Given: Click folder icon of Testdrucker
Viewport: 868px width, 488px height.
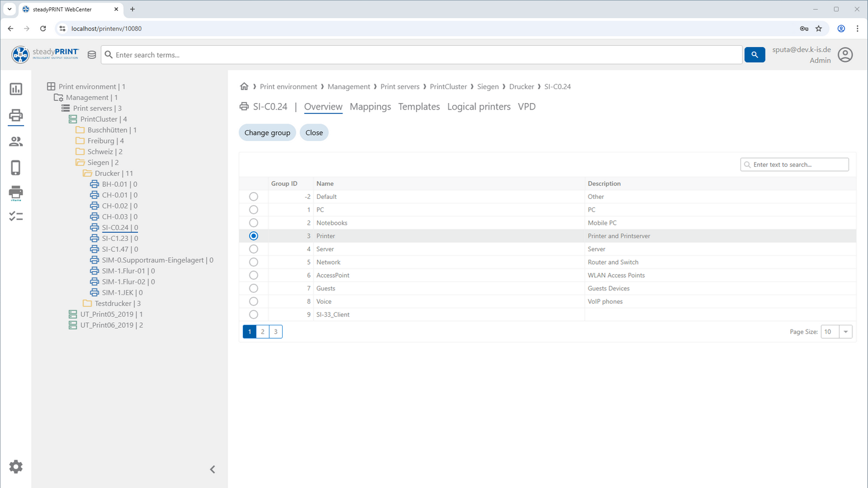Looking at the screenshot, I should tap(87, 304).
